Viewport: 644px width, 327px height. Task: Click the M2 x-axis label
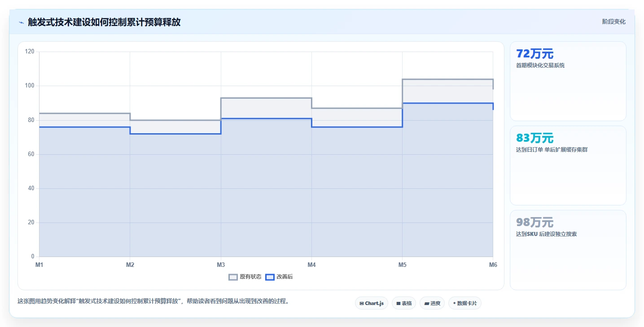pyautogui.click(x=130, y=265)
